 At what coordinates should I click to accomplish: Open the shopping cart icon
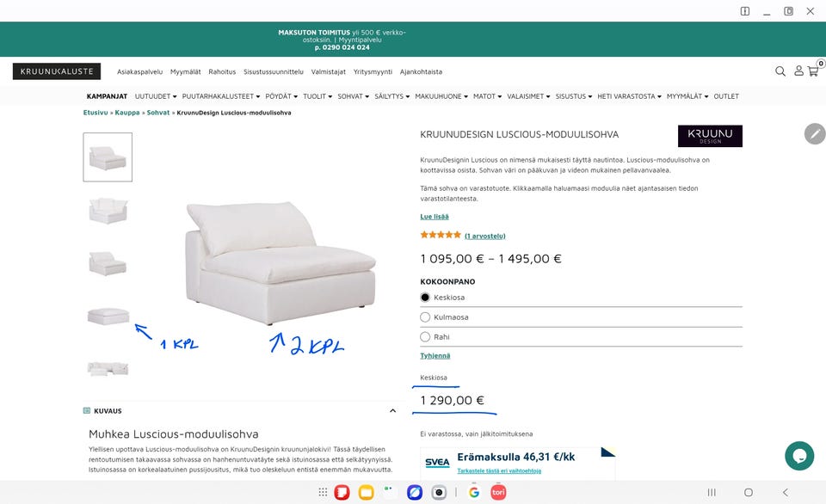pos(813,71)
